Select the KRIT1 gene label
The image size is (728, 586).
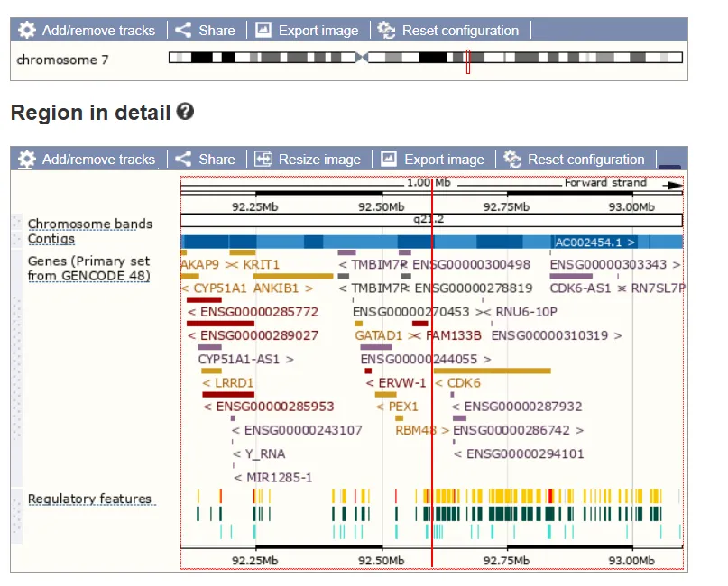(x=261, y=265)
